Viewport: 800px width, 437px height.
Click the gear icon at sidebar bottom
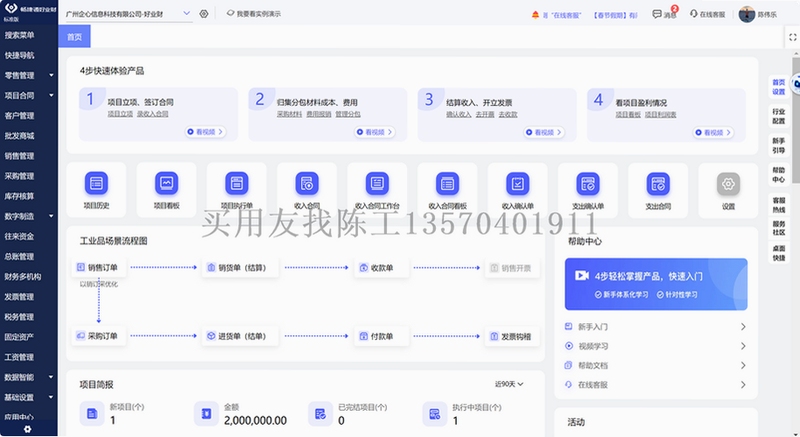click(28, 429)
